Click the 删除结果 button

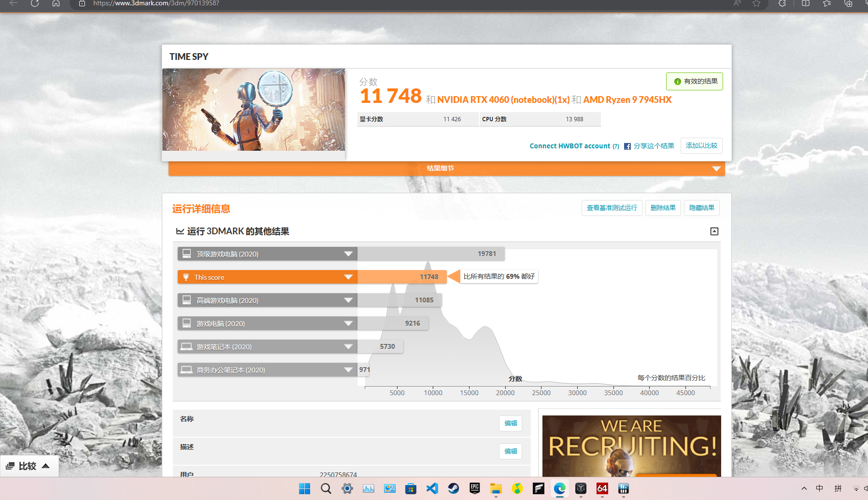[x=663, y=208]
